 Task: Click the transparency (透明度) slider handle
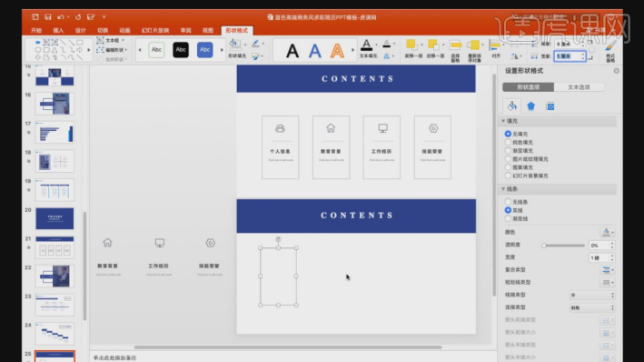(x=544, y=246)
